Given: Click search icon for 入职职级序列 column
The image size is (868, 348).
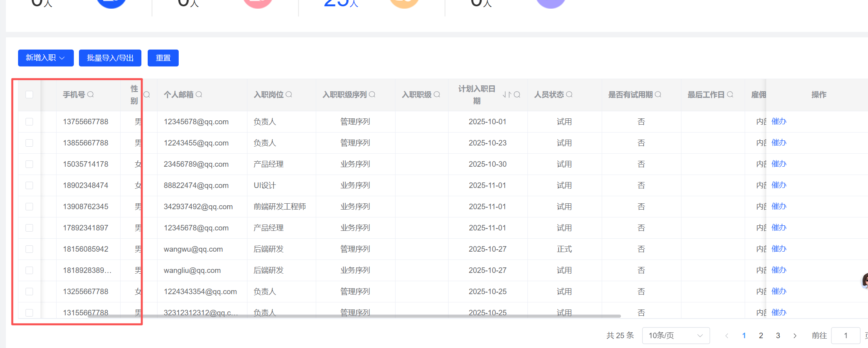Looking at the screenshot, I should click(372, 94).
